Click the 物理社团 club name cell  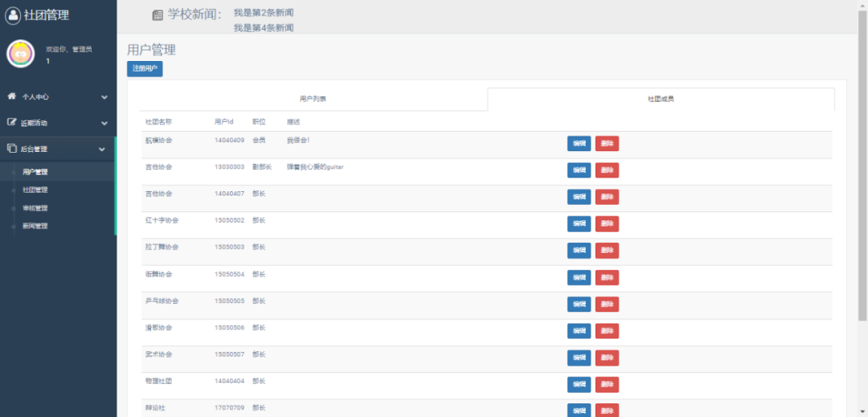[x=158, y=381]
